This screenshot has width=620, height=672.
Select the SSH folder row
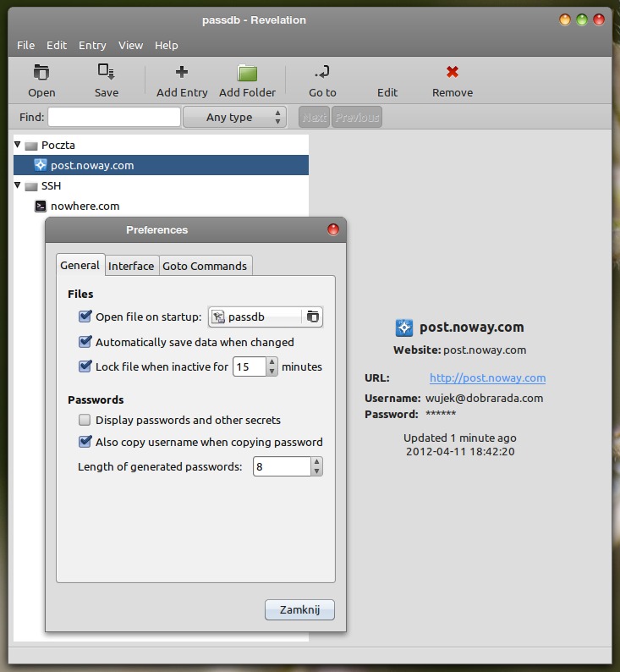point(161,185)
